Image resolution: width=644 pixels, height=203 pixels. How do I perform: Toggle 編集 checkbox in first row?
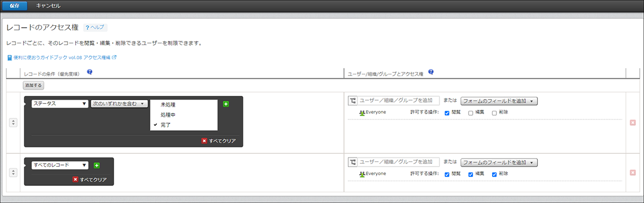471,113
